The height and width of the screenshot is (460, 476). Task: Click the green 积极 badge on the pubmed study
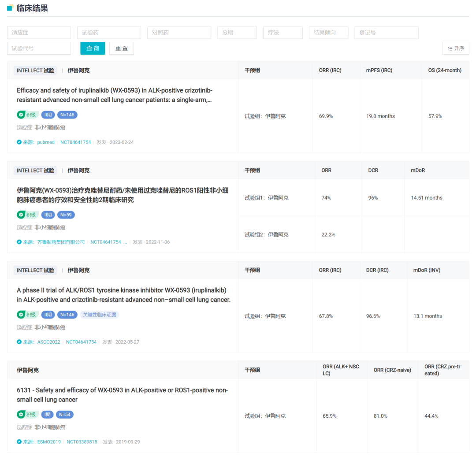coord(27,115)
